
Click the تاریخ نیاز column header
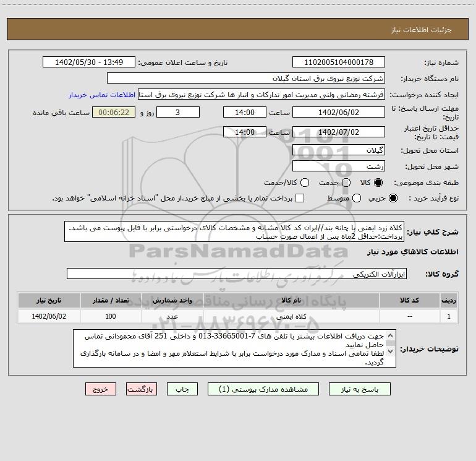(49, 301)
